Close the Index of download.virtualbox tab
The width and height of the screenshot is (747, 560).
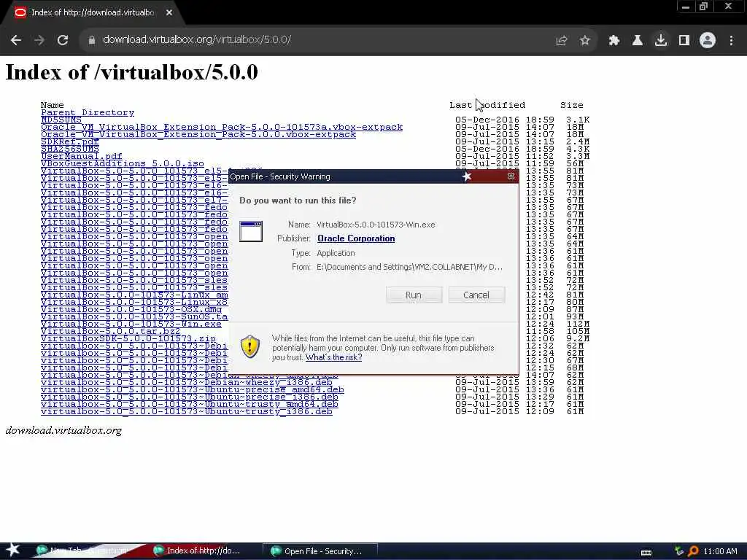click(x=169, y=13)
